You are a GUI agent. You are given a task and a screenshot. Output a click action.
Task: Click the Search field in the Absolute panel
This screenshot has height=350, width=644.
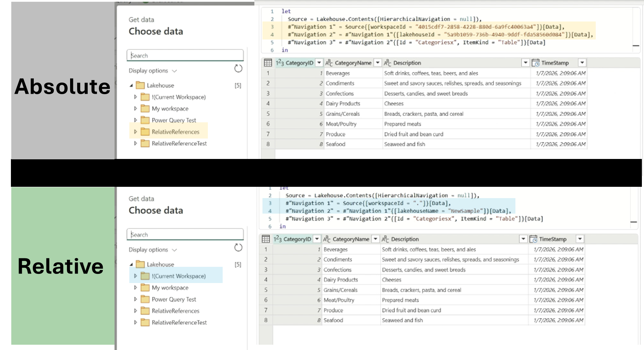pos(185,55)
